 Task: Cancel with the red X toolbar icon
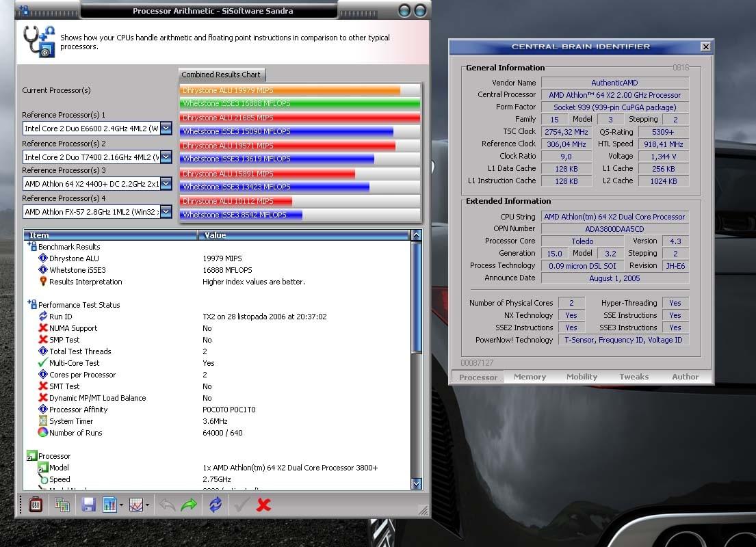[263, 505]
